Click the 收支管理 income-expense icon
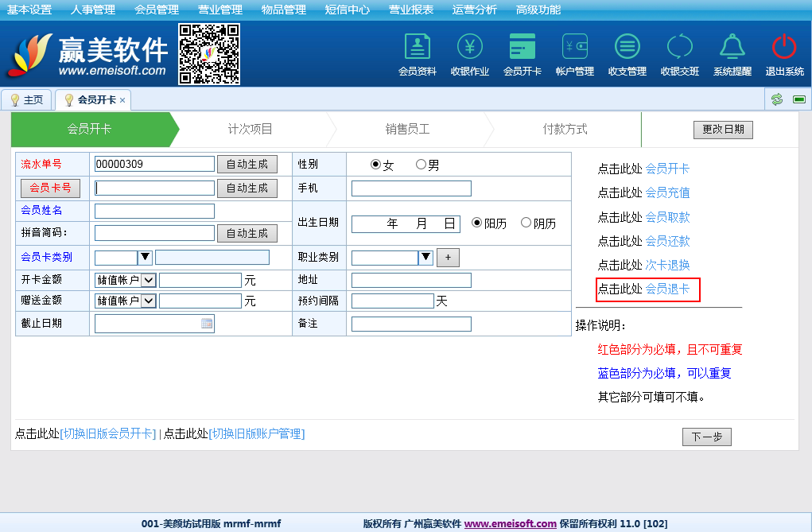The height and width of the screenshot is (532, 812). [x=627, y=48]
